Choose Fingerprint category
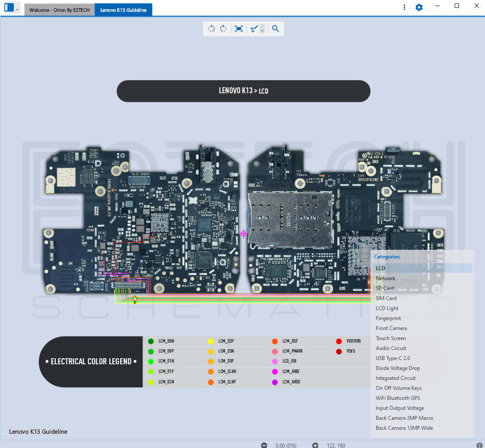This screenshot has width=485, height=448. pos(422,318)
